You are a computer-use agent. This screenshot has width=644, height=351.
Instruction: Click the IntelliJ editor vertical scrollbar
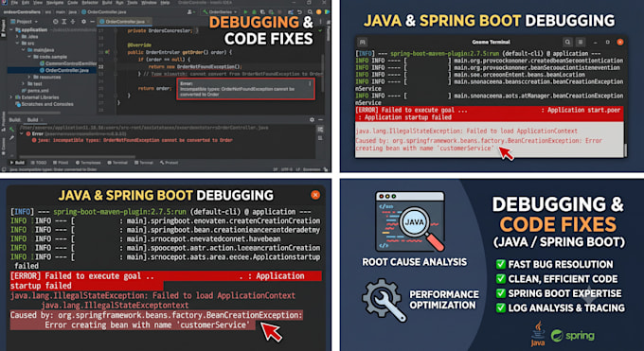(323, 73)
